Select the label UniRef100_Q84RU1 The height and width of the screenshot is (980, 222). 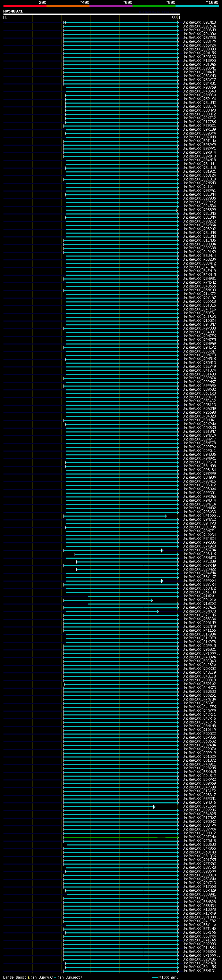(x=199, y=84)
